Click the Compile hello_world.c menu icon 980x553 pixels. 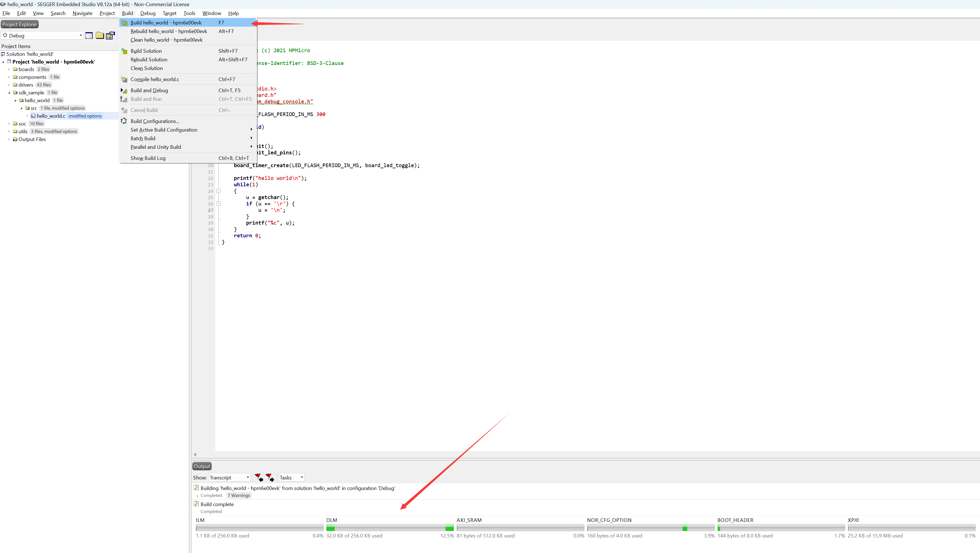124,80
